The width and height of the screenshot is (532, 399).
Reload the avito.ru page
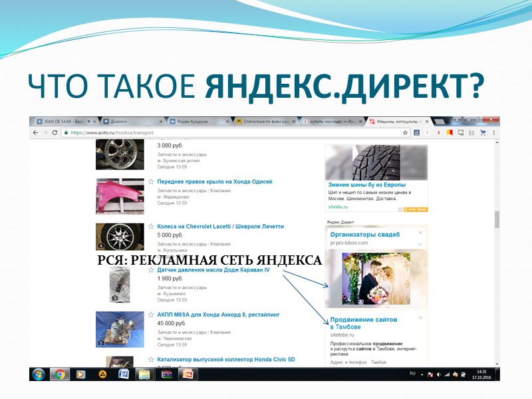pyautogui.click(x=55, y=132)
